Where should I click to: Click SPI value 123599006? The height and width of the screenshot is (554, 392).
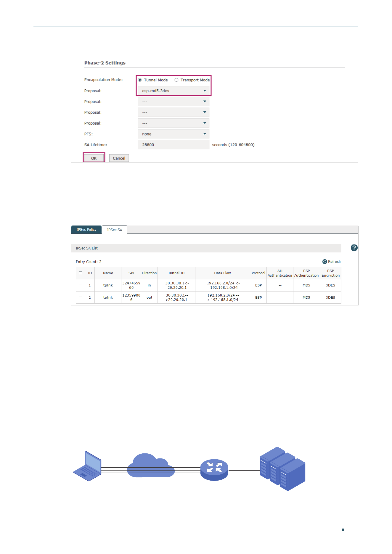coord(131,297)
